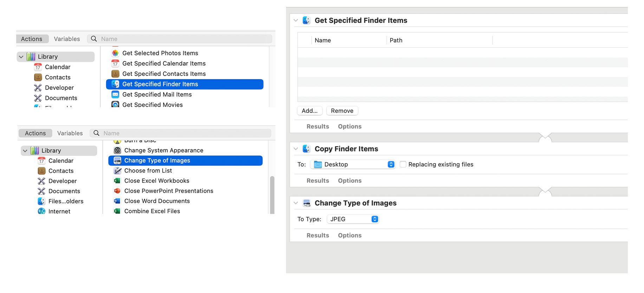Click the Desktop folder icon in dropdown

pos(318,164)
